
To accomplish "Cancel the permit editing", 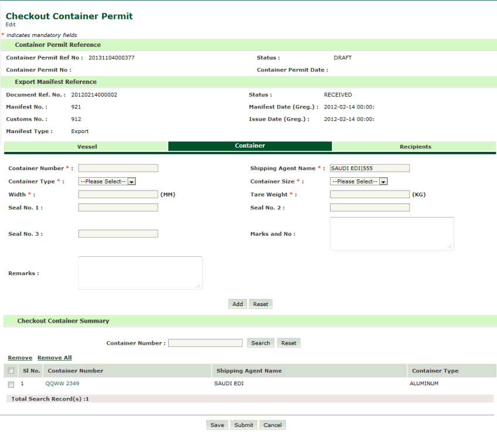I will (272, 425).
